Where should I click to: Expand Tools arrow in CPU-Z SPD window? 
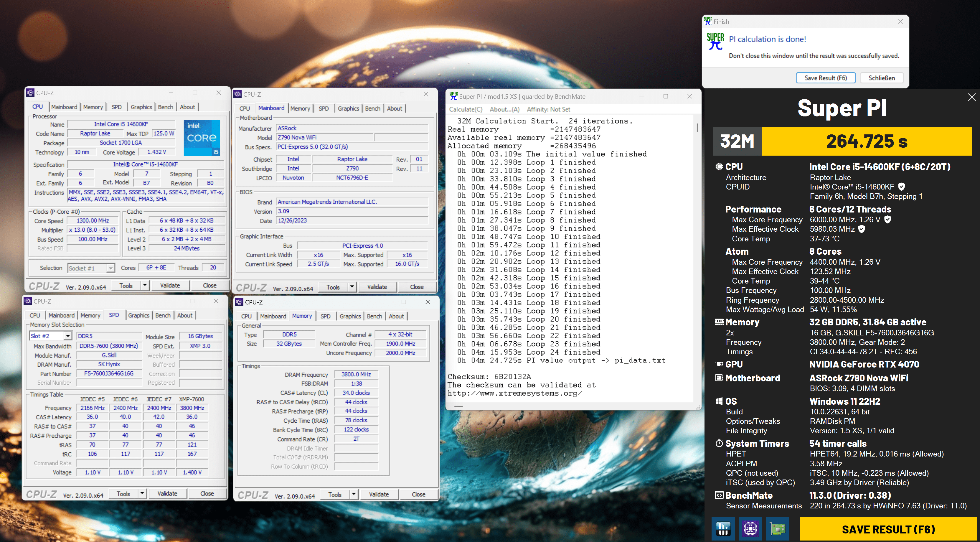click(142, 493)
